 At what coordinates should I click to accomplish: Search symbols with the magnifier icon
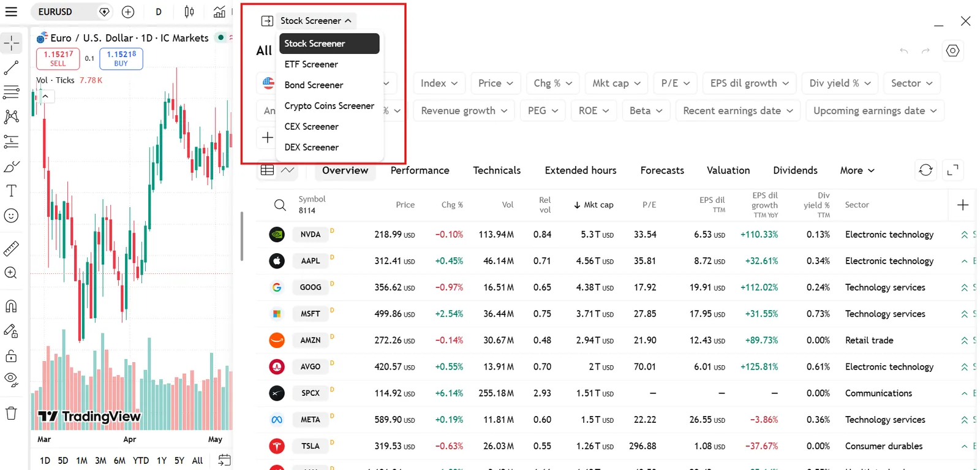coord(280,205)
